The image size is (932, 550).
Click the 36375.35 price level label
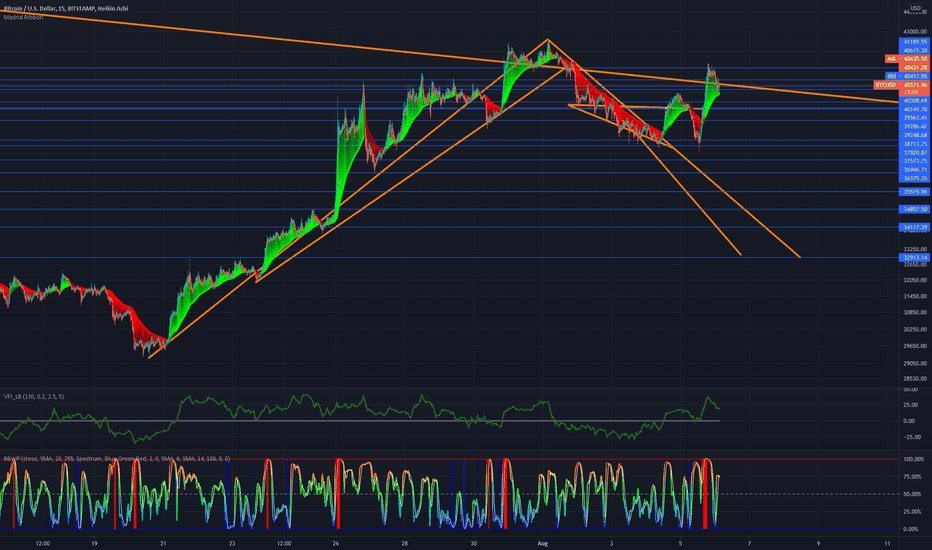914,178
